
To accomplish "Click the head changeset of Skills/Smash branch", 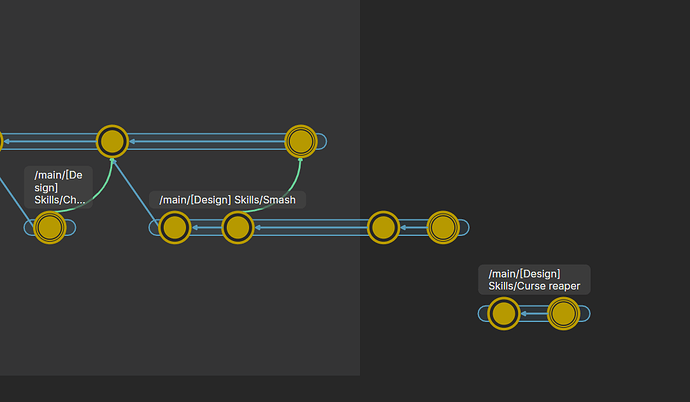I will [x=443, y=227].
